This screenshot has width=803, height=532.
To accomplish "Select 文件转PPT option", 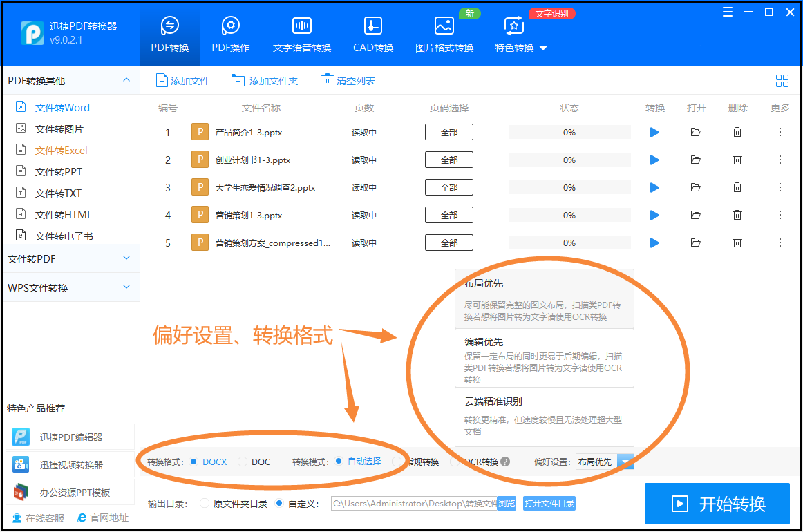I will tap(58, 172).
